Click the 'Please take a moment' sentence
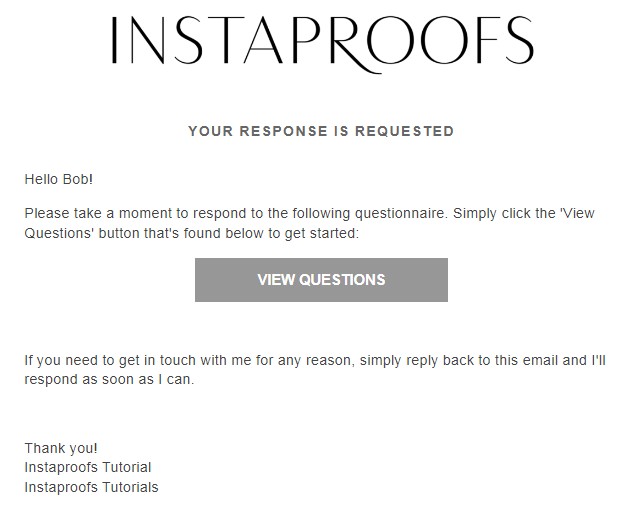 (x=235, y=213)
